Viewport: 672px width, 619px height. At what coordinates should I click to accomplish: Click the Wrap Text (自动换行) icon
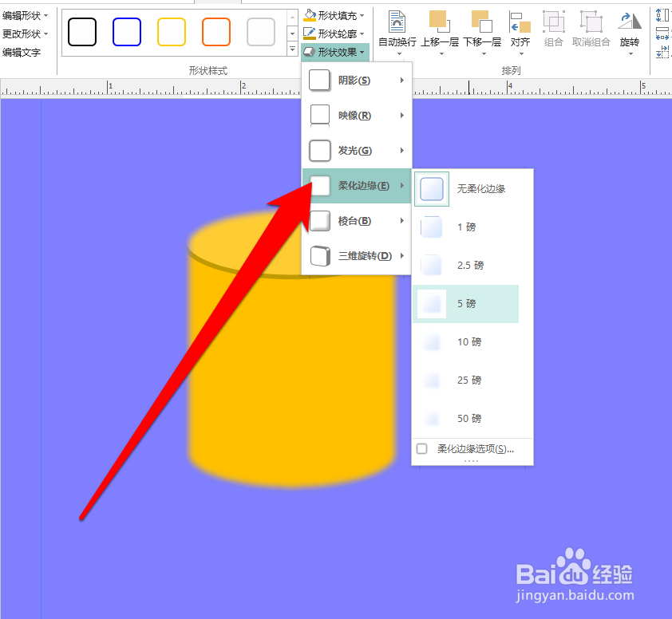pyautogui.click(x=397, y=22)
